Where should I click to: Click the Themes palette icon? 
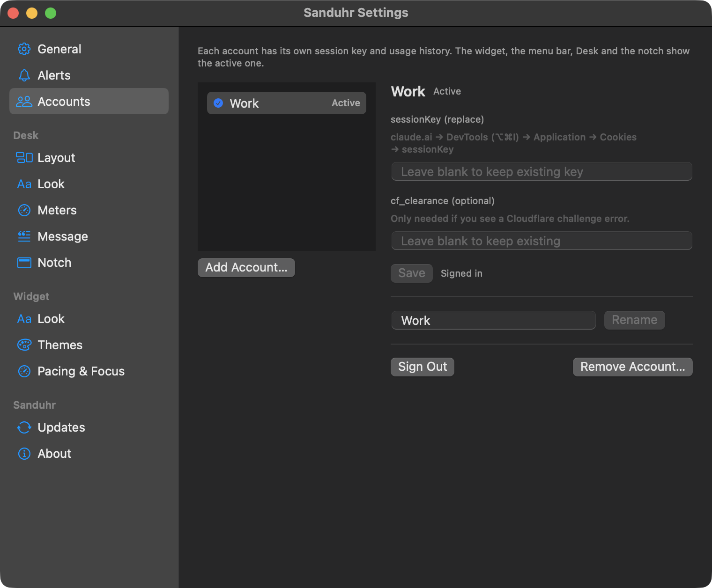pyautogui.click(x=24, y=345)
